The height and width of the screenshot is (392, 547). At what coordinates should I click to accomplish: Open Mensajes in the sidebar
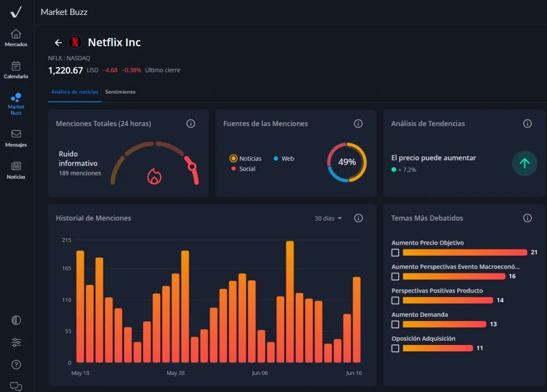pyautogui.click(x=16, y=138)
